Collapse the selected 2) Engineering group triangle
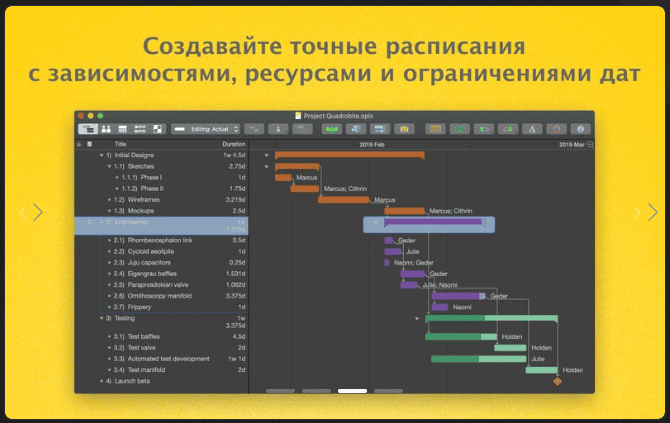The width and height of the screenshot is (670, 423). click(101, 222)
